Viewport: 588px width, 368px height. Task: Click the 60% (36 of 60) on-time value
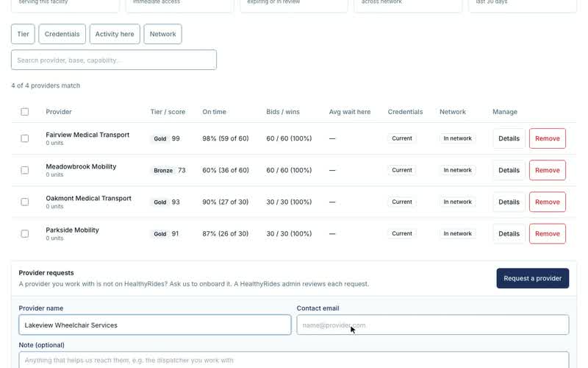point(226,171)
